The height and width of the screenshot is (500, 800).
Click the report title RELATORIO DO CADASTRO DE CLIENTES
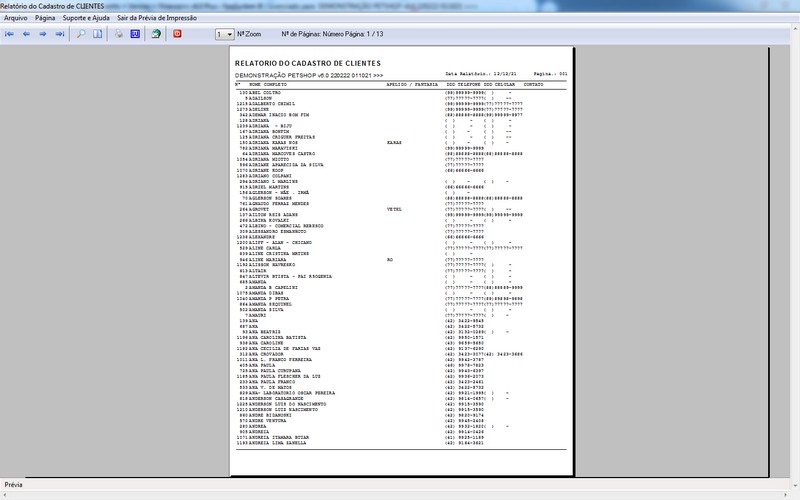point(308,63)
